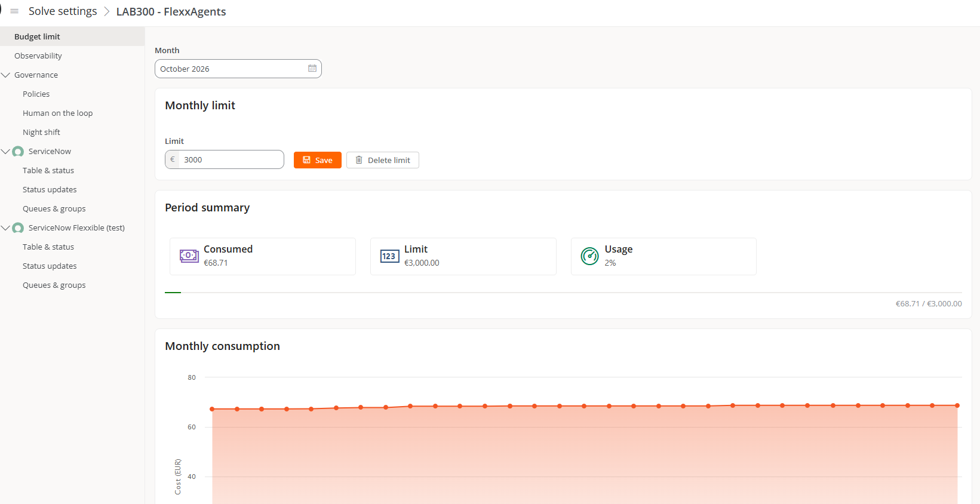Click the LAB300 - FlexxAgents breadcrumb
This screenshot has height=504, width=980.
tap(171, 12)
